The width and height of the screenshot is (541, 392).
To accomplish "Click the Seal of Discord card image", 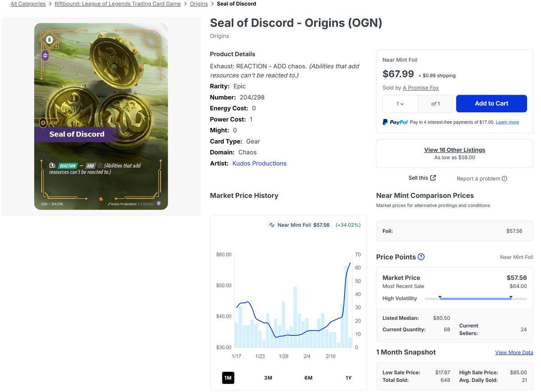I will [101, 116].
